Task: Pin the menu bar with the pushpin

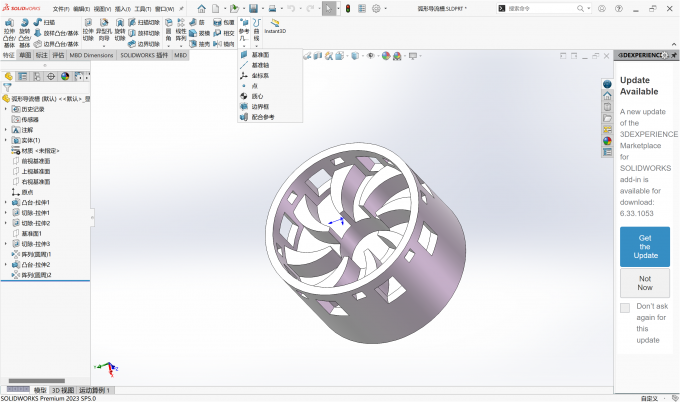Action: click(x=181, y=9)
